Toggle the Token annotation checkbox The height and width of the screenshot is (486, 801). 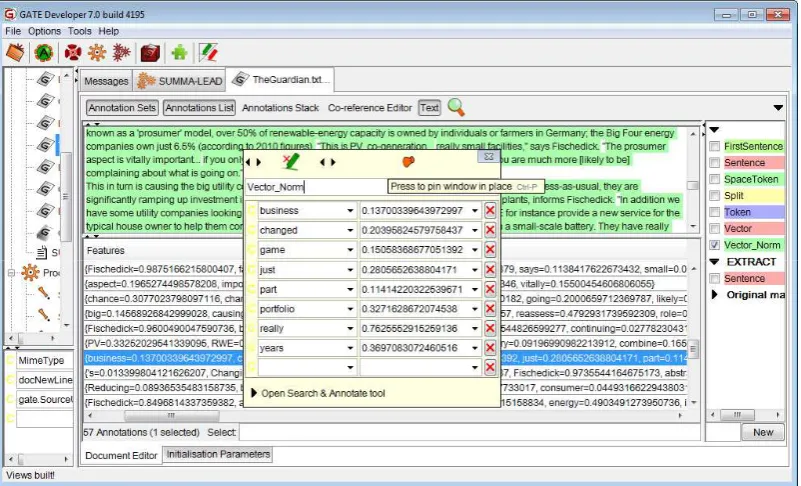coord(715,212)
